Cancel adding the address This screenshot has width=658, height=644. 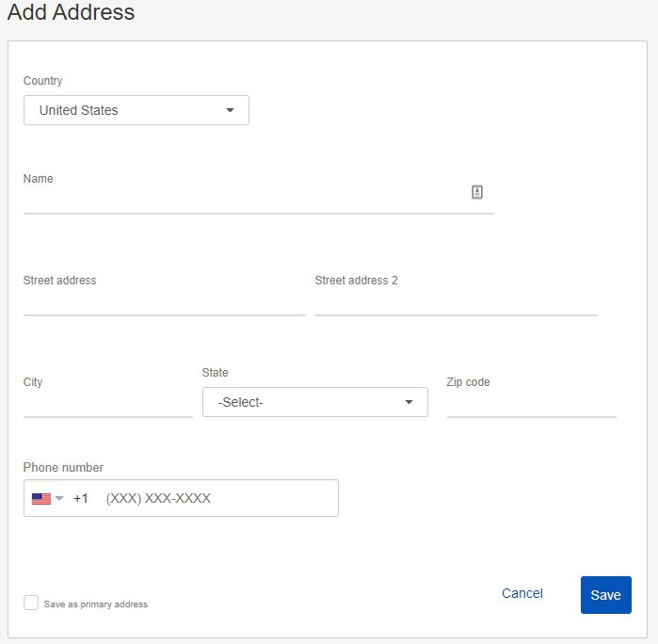click(522, 593)
